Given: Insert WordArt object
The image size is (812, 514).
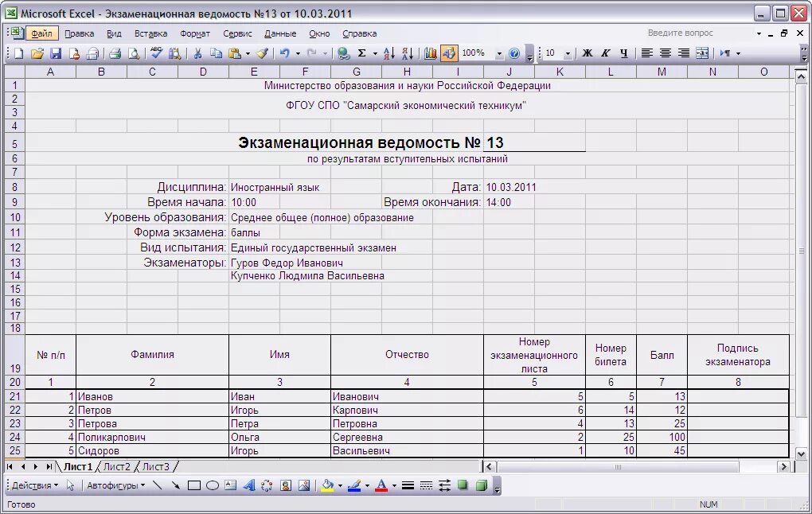Looking at the screenshot, I should coord(249,485).
